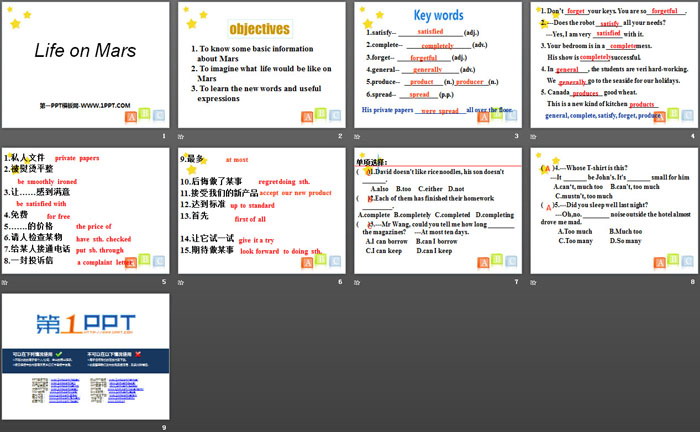Select the Life on Mars title slide

[x=86, y=65]
